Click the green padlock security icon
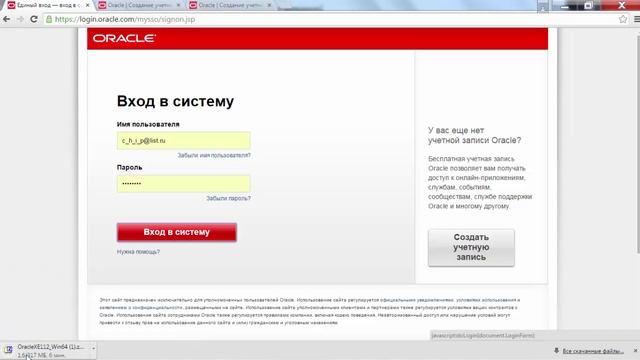 (49, 19)
